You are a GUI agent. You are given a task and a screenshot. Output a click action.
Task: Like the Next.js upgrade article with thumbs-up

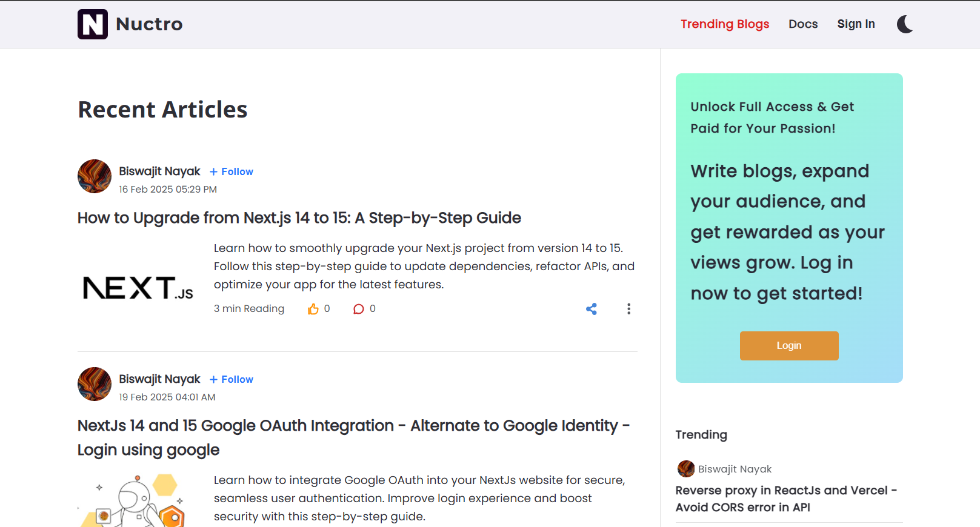[313, 309]
